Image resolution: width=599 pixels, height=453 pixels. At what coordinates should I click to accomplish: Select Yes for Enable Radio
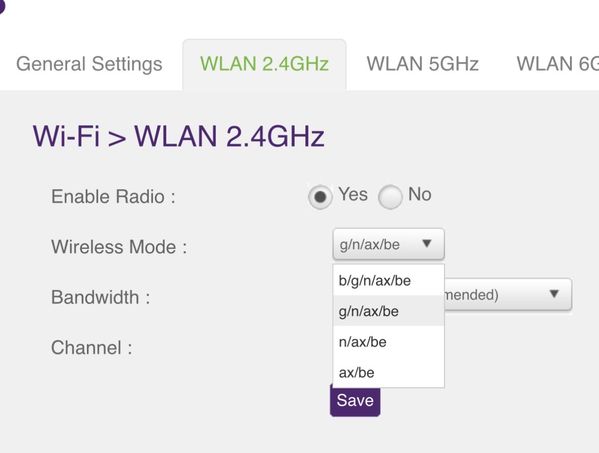[x=320, y=197]
